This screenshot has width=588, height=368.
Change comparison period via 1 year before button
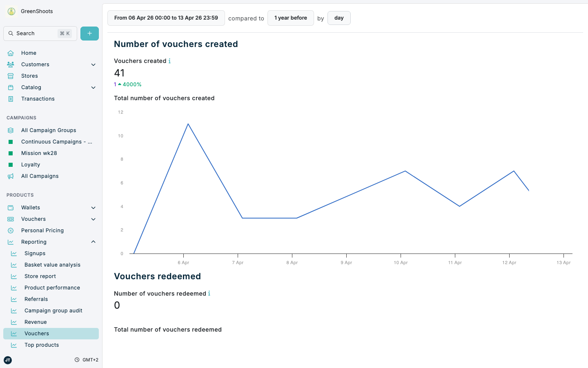290,18
